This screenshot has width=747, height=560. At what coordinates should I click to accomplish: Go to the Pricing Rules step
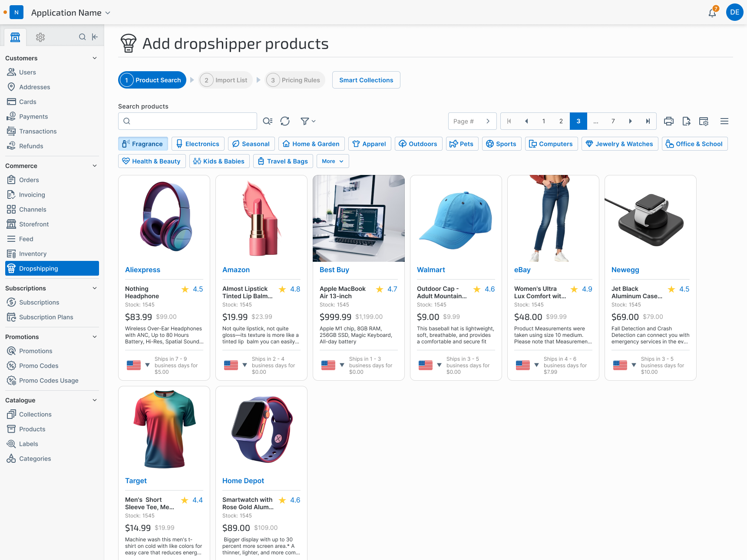295,80
